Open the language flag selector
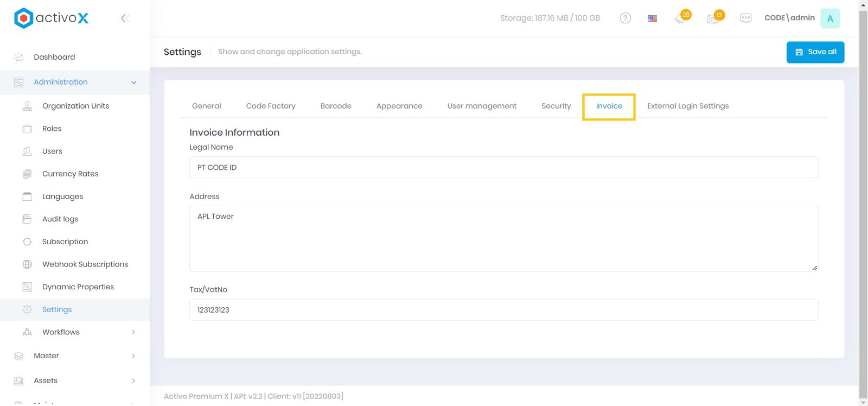The height and width of the screenshot is (406, 868). point(652,18)
